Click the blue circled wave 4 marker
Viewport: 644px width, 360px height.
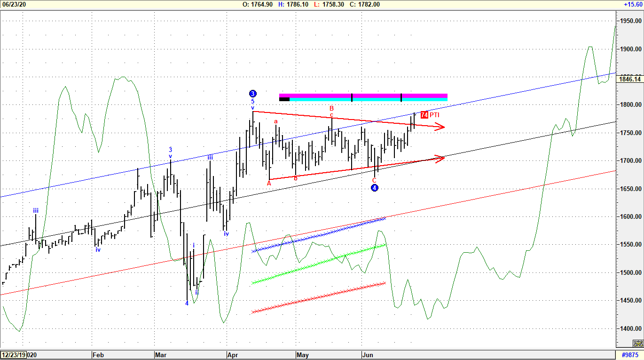click(375, 188)
